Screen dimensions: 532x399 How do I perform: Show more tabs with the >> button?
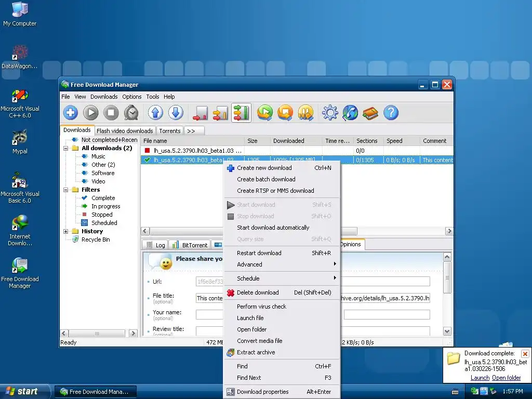(x=194, y=131)
